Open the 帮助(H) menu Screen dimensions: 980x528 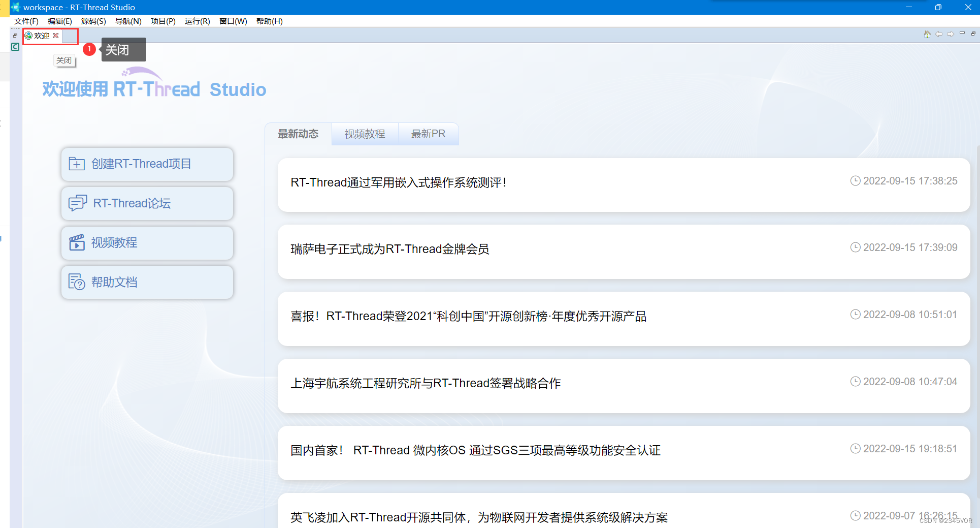tap(269, 21)
